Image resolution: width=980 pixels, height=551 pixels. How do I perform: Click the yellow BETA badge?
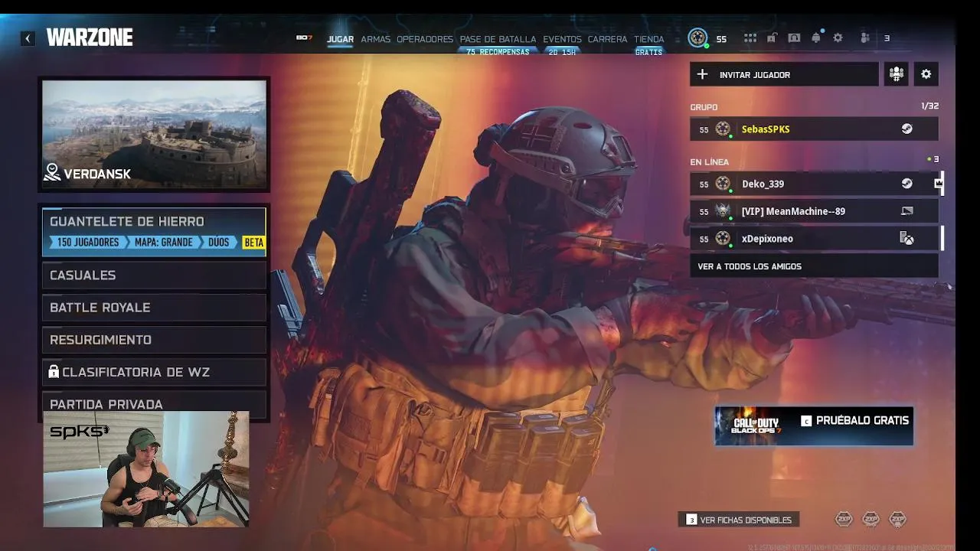pos(253,243)
